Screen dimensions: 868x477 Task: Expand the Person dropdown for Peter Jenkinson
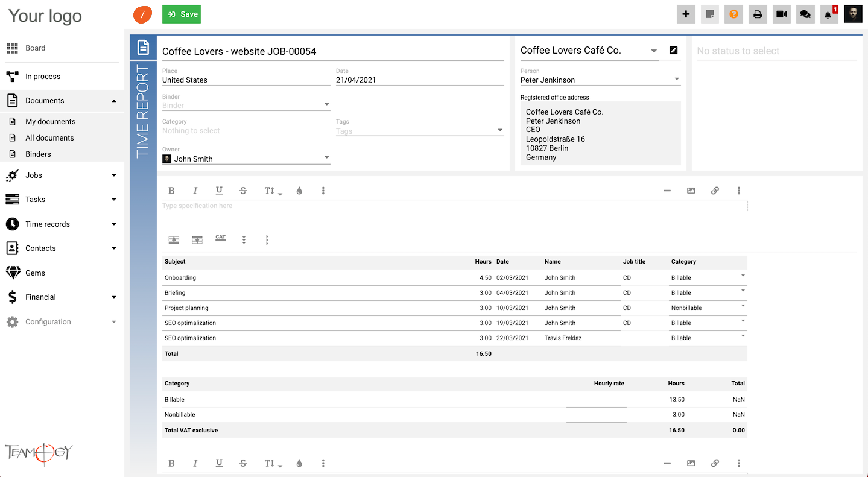(676, 79)
